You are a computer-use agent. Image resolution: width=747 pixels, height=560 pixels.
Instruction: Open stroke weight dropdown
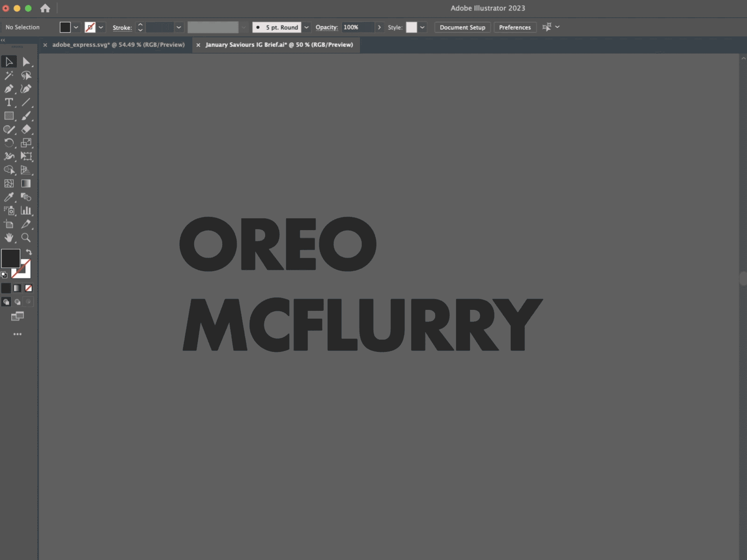pyautogui.click(x=179, y=27)
